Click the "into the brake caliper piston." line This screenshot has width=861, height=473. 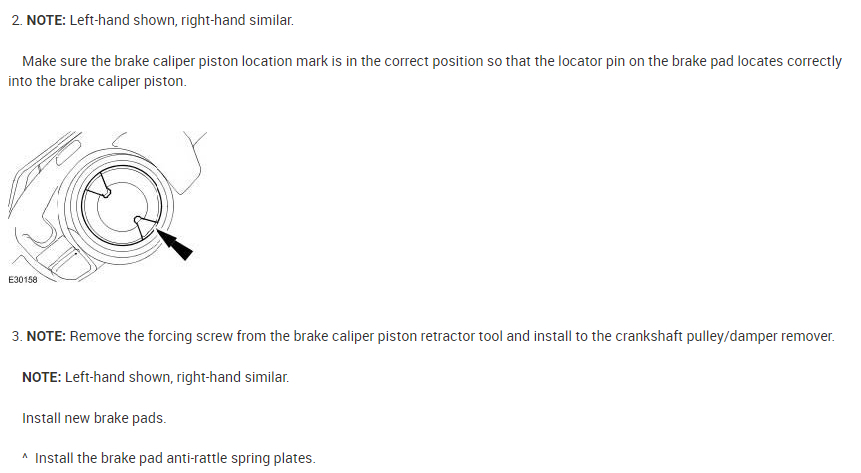[x=97, y=81]
